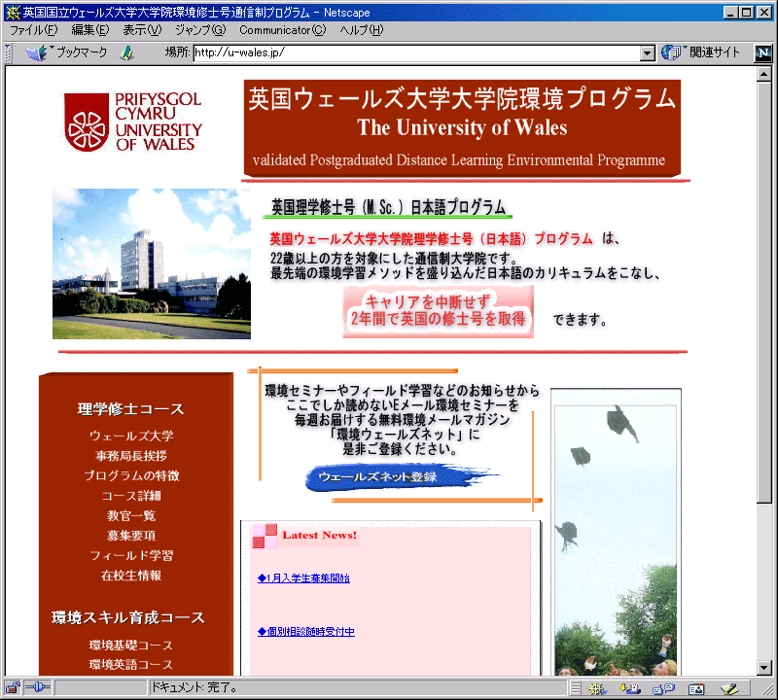Open the 編集(E) menu
The width and height of the screenshot is (778, 700).
pyautogui.click(x=90, y=30)
